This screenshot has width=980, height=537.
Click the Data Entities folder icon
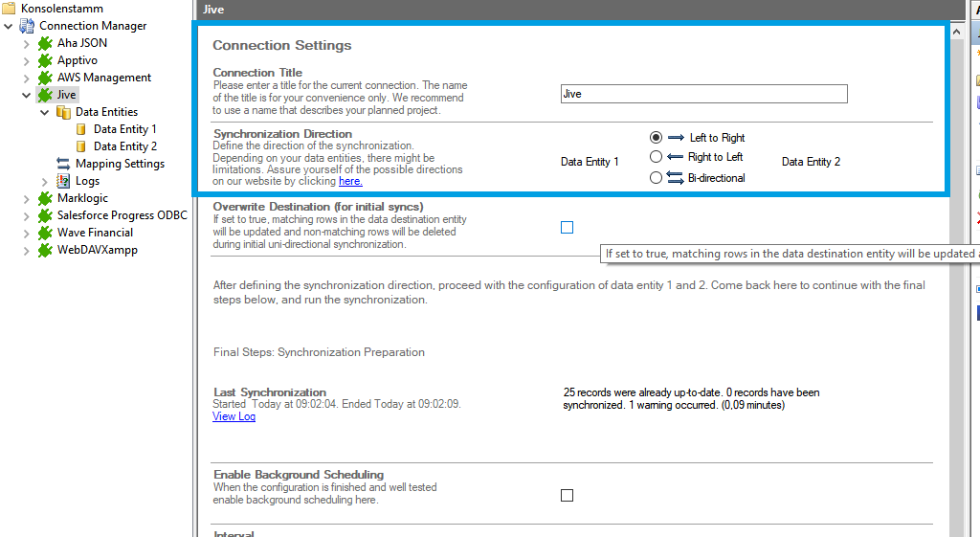click(63, 112)
